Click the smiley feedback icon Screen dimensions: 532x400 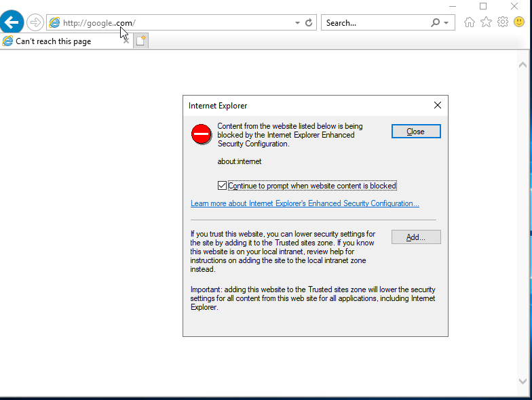tap(519, 22)
